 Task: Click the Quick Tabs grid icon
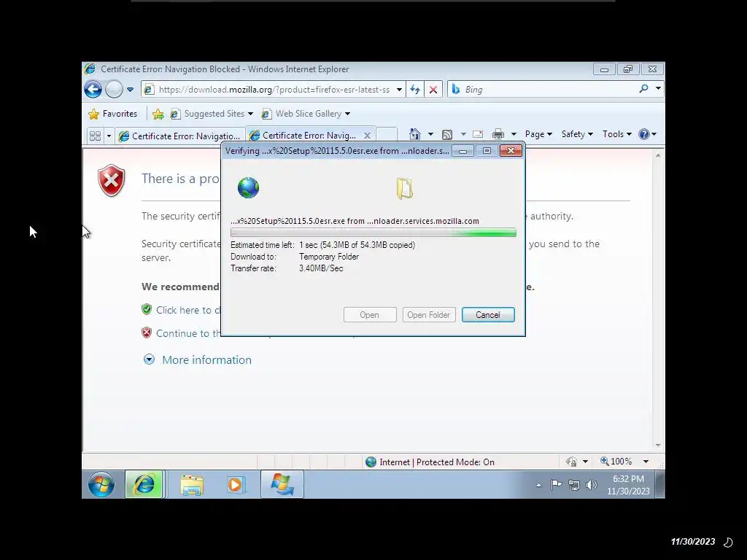click(x=95, y=136)
